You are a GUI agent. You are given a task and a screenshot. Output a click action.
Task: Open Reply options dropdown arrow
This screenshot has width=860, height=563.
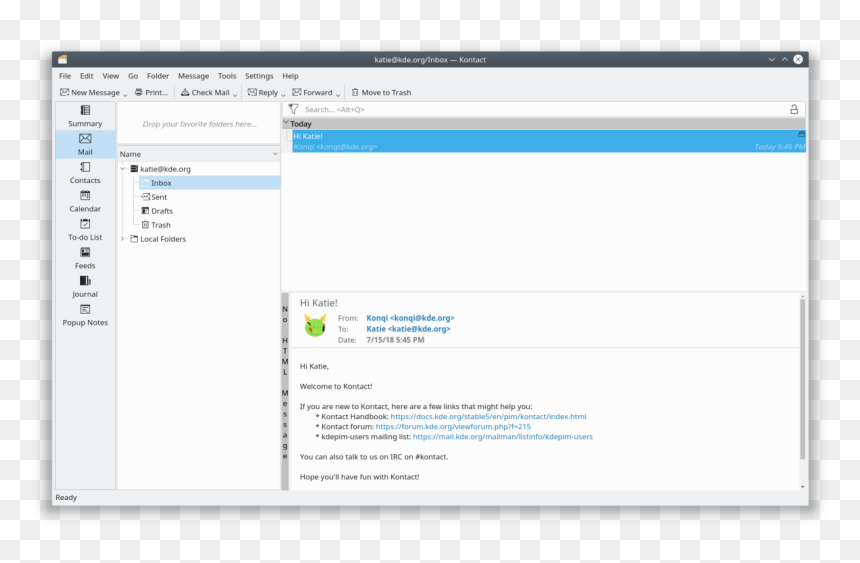(x=283, y=94)
